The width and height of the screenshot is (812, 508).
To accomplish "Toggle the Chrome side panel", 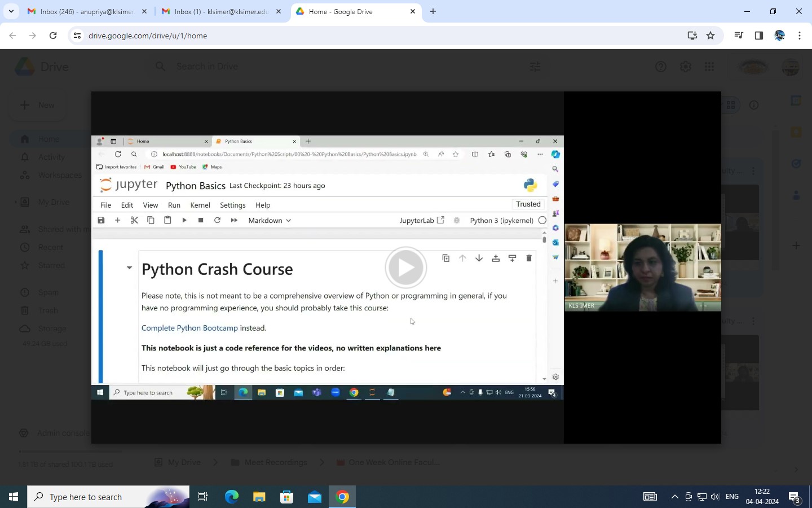I will click(x=759, y=36).
